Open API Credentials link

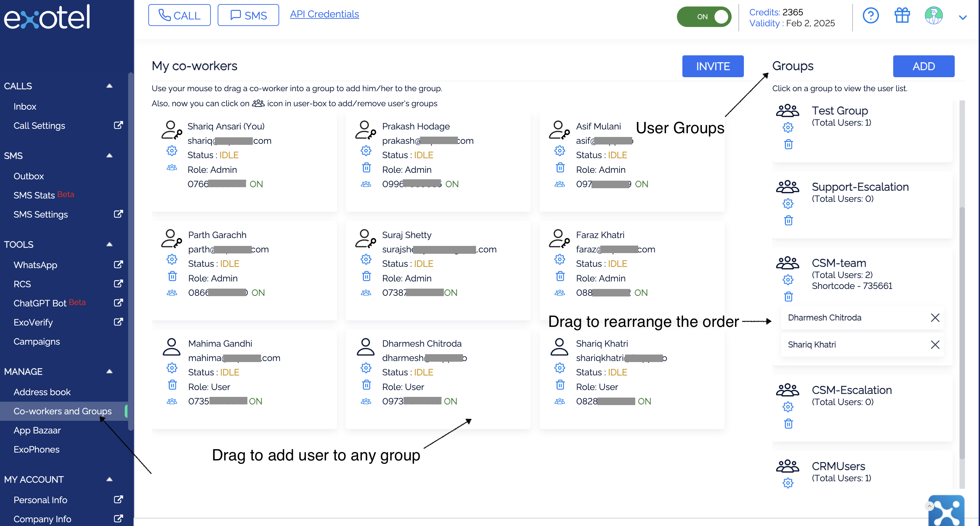coord(324,14)
